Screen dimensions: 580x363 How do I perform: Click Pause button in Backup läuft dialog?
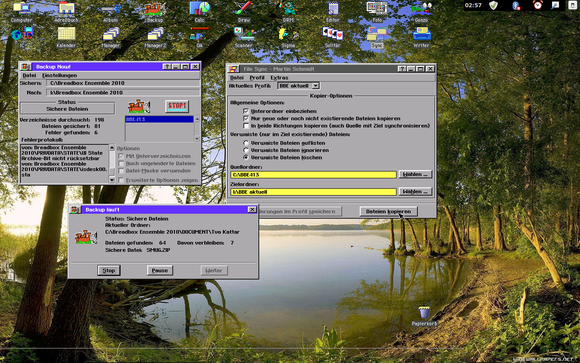tap(159, 270)
